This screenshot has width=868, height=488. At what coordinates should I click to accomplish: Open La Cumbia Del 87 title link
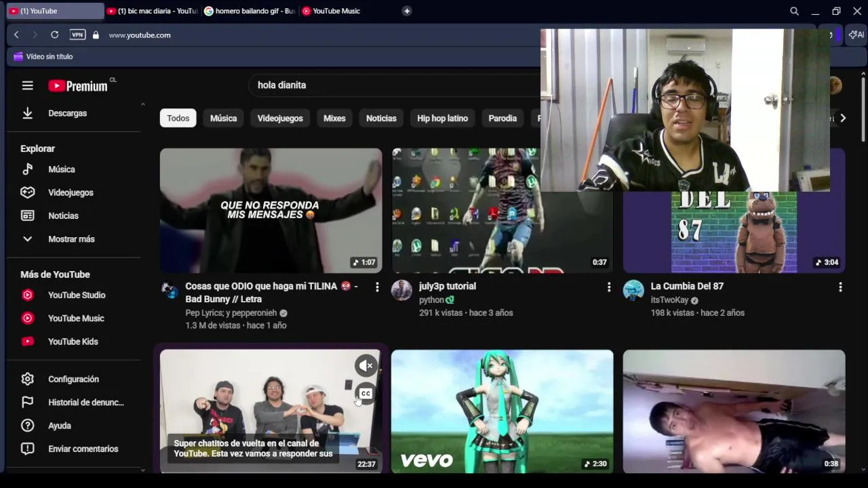point(687,286)
